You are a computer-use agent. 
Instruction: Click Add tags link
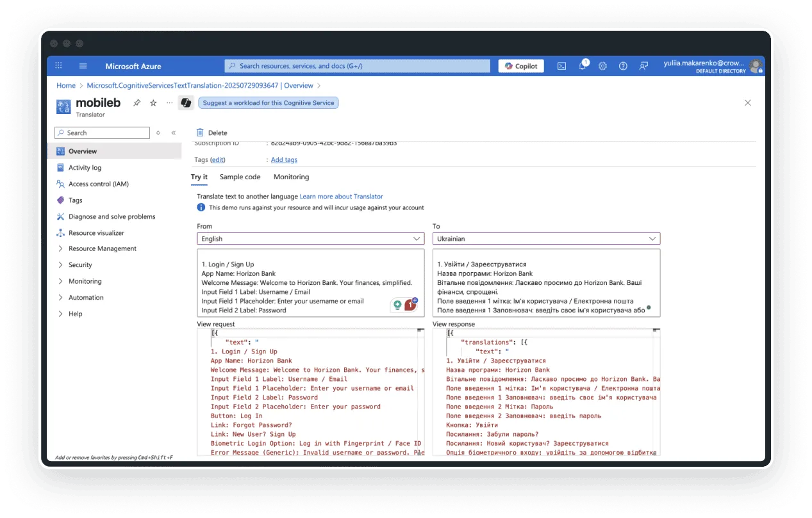point(283,159)
